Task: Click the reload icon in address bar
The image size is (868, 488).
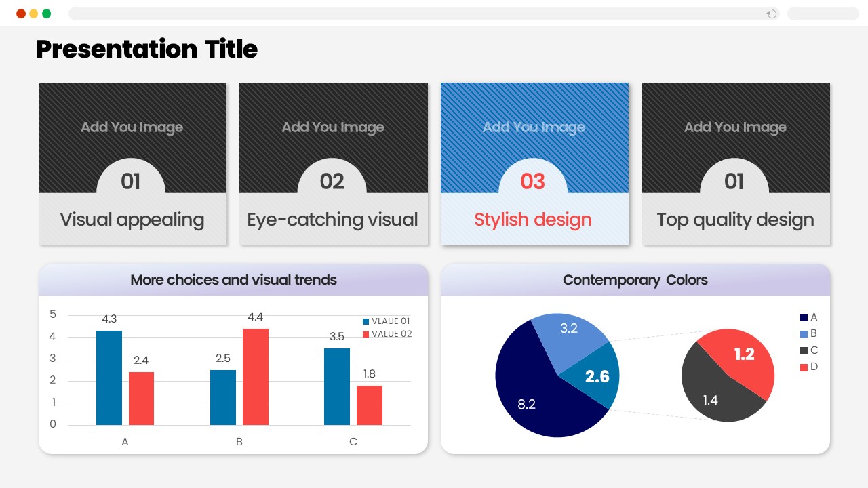Action: pyautogui.click(x=772, y=14)
